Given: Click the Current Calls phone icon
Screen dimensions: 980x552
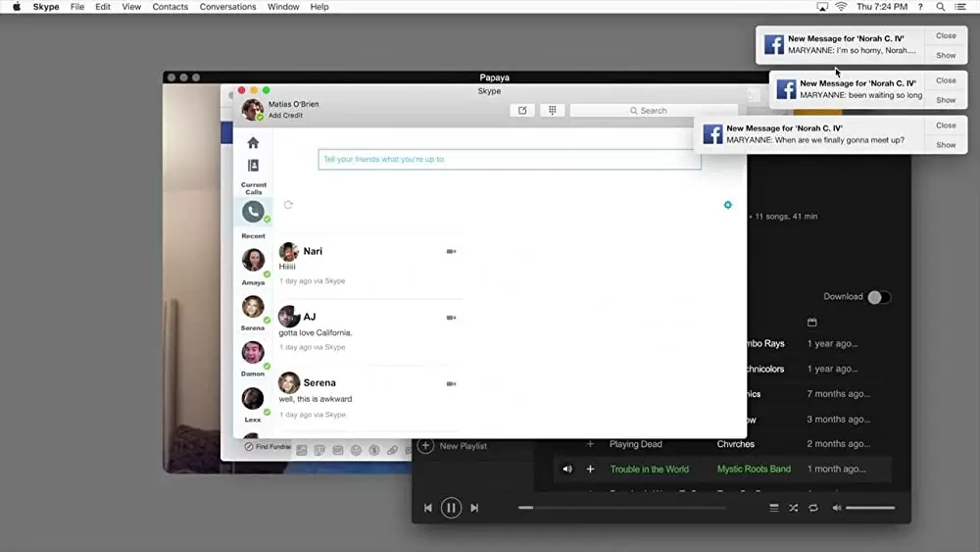Looking at the screenshot, I should 253,211.
